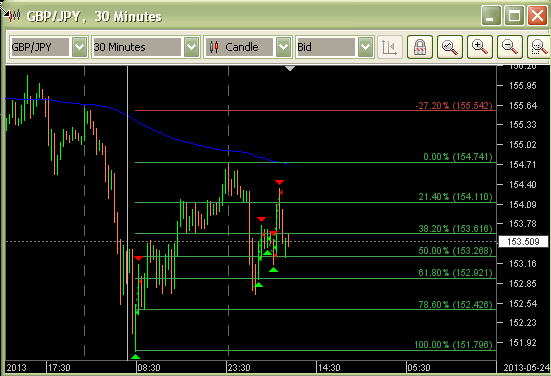The width and height of the screenshot is (551, 376).
Task: Click the 14:30 time axis label
Action: 329,368
